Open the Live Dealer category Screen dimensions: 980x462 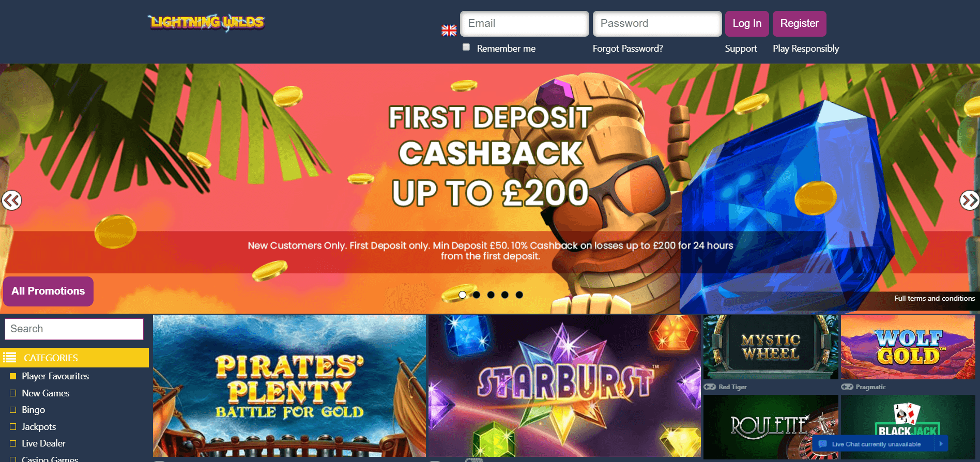[43, 443]
